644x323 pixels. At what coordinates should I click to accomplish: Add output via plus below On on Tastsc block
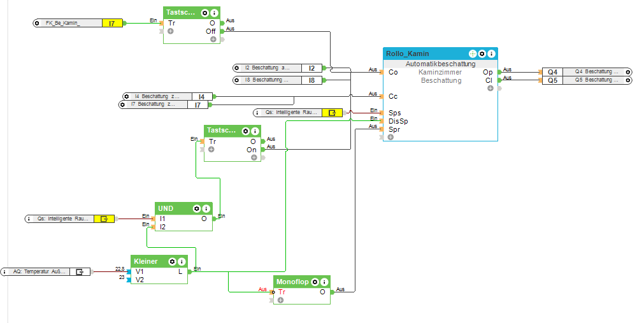[x=254, y=157]
